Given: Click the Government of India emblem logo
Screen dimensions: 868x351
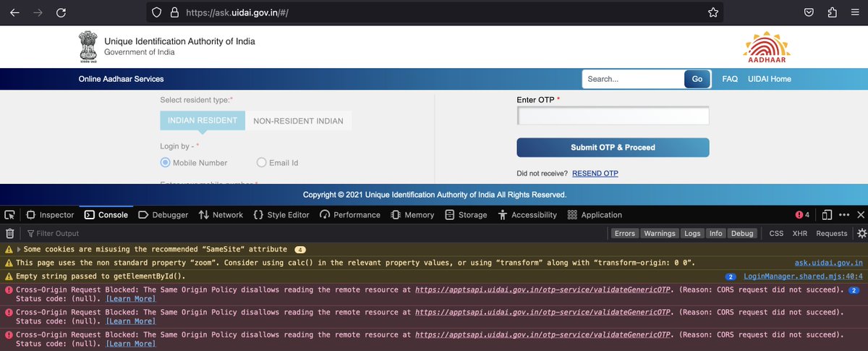Looking at the screenshot, I should point(88,47).
